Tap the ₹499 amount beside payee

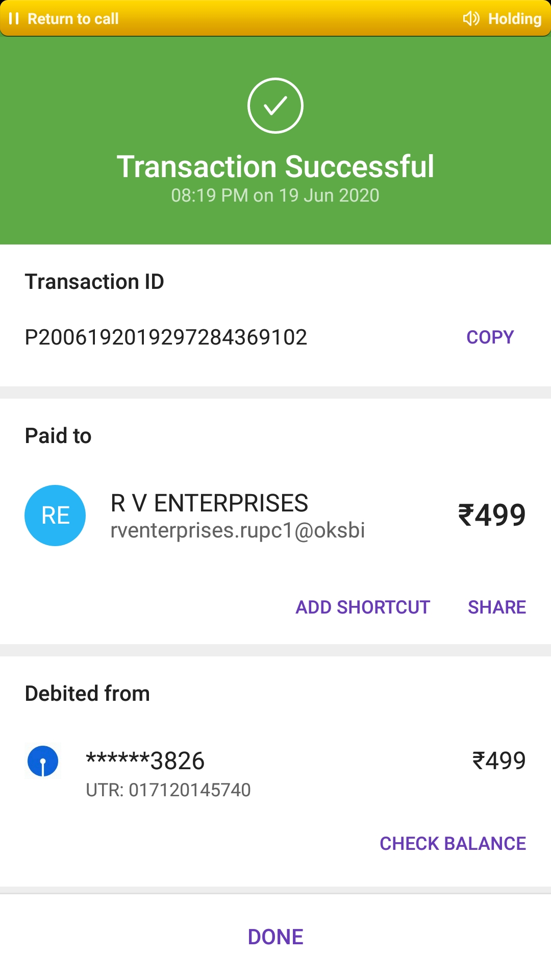click(492, 514)
